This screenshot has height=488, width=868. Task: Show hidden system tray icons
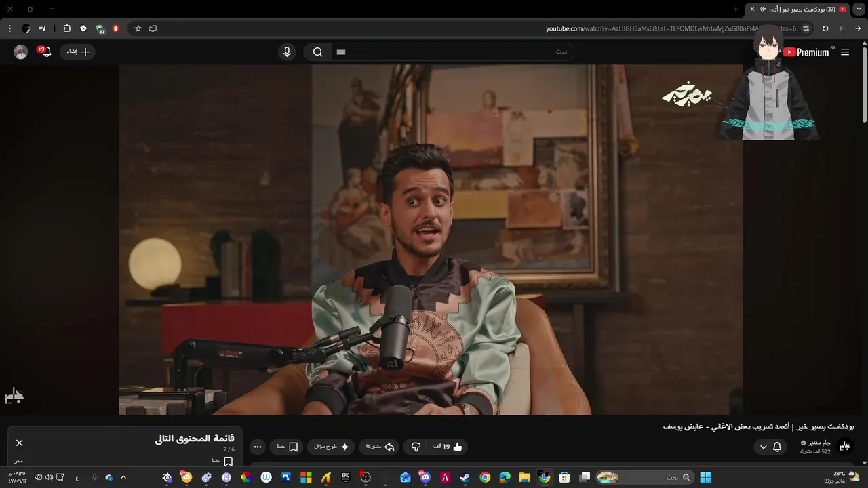point(123,477)
